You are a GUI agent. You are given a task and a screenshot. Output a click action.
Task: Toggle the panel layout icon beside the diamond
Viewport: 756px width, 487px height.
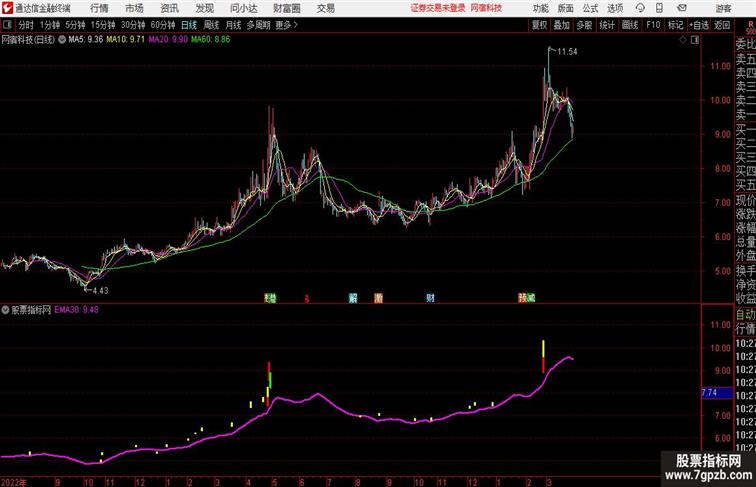pyautogui.click(x=695, y=40)
